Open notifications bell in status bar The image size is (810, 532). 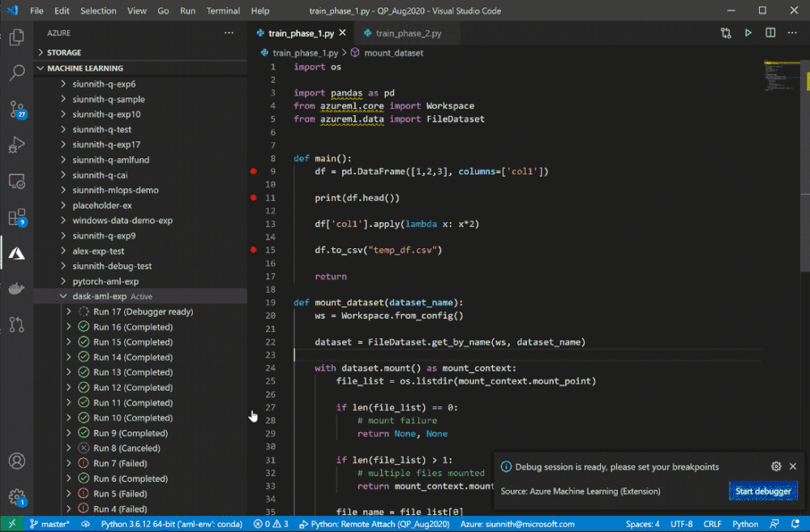pos(795,524)
